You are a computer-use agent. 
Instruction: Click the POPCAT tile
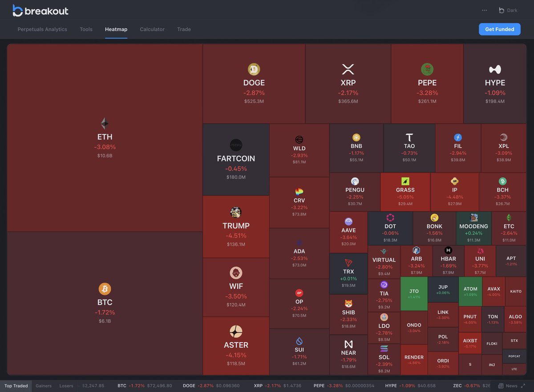(x=514, y=356)
